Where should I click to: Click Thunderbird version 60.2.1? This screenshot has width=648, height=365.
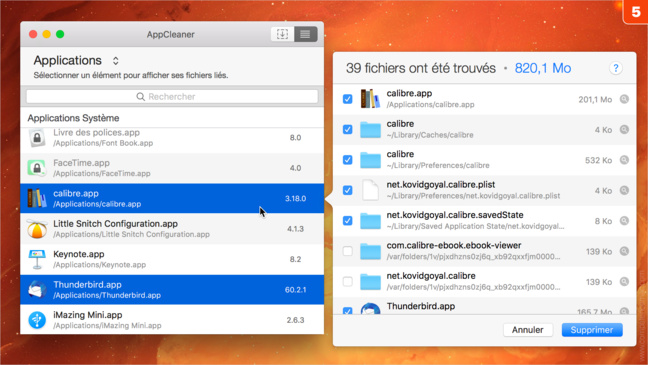[x=295, y=290]
